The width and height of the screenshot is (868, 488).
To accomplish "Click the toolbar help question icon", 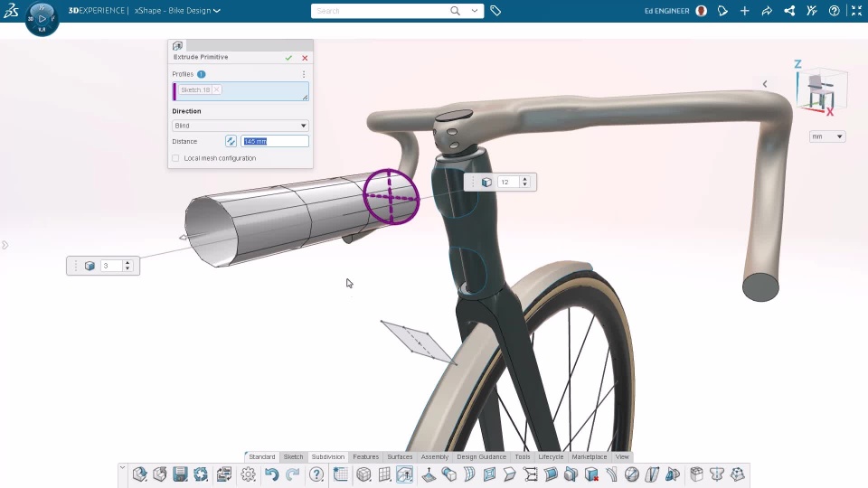I will 316,474.
